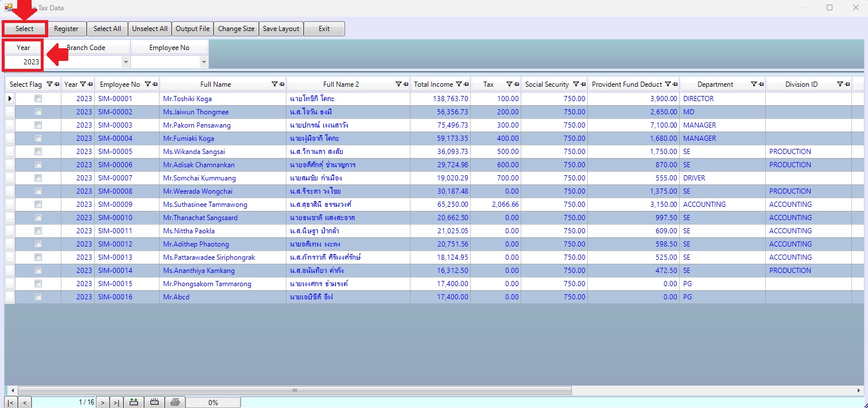Click filter icon on Department column header
This screenshot has height=408, width=868.
(x=754, y=84)
